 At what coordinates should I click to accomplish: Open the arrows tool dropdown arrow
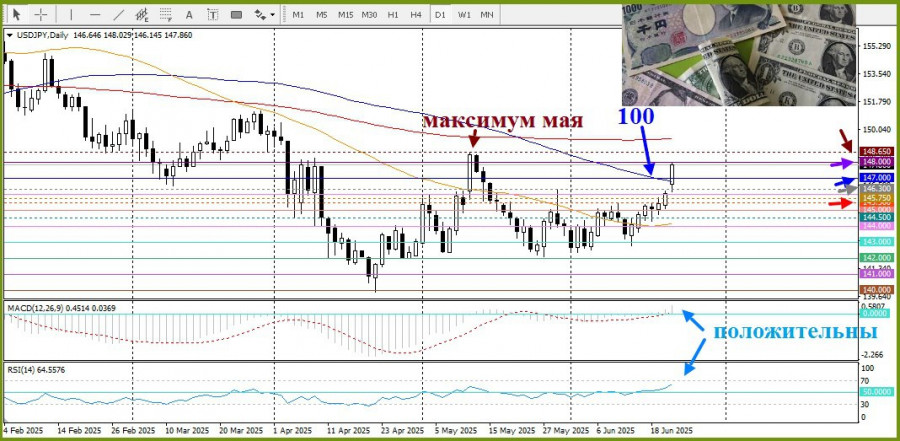point(272,15)
